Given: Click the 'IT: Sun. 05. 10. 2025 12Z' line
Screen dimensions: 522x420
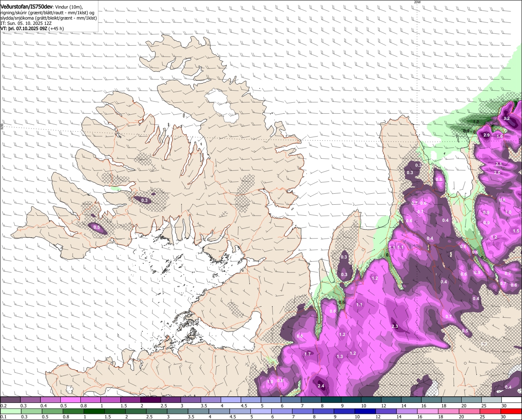Looking at the screenshot, I should (26, 23).
